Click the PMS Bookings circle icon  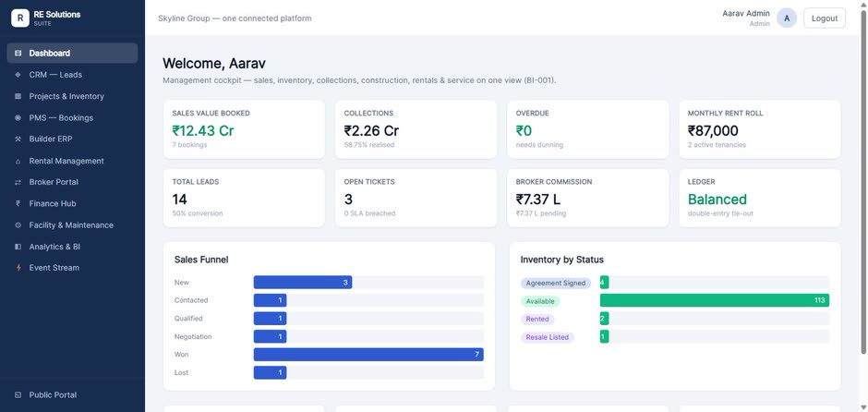point(18,118)
